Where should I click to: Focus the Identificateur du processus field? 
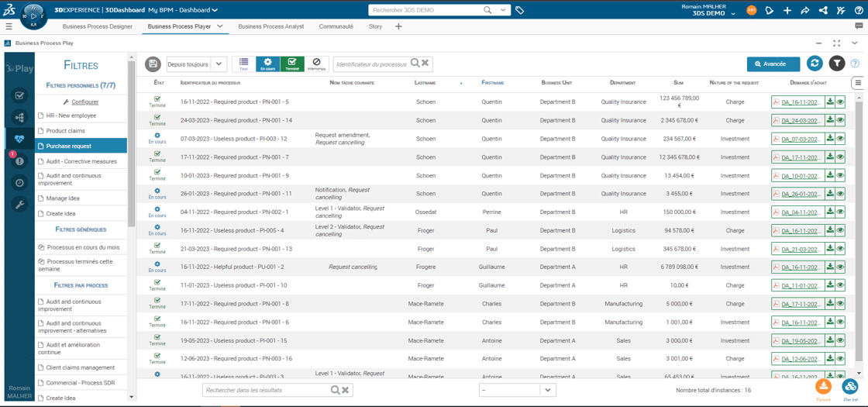point(371,64)
